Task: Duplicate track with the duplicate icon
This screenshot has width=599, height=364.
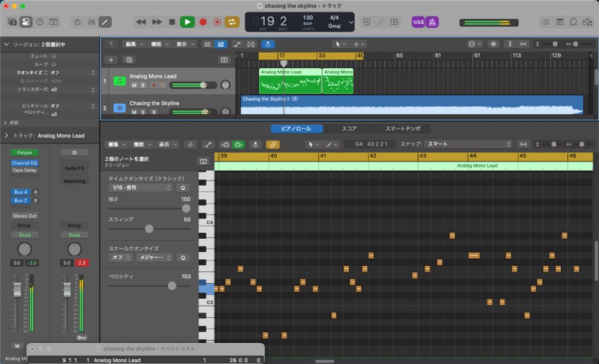Action: click(x=129, y=60)
